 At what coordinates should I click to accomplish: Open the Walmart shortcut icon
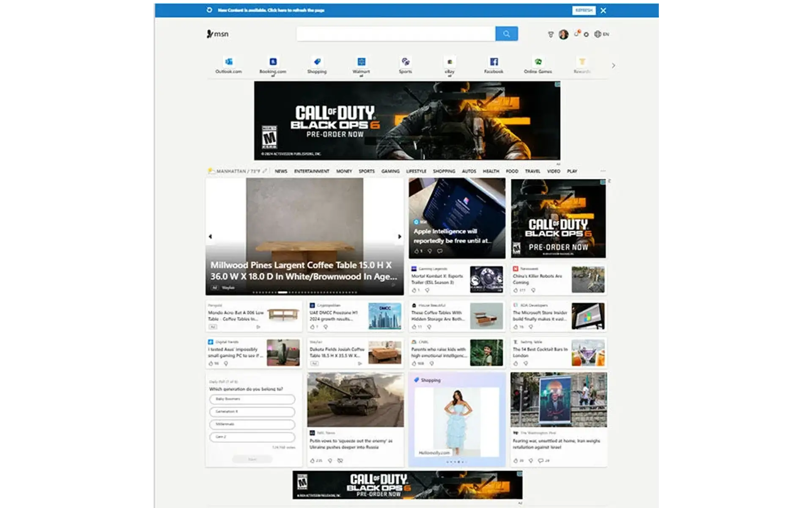(361, 62)
